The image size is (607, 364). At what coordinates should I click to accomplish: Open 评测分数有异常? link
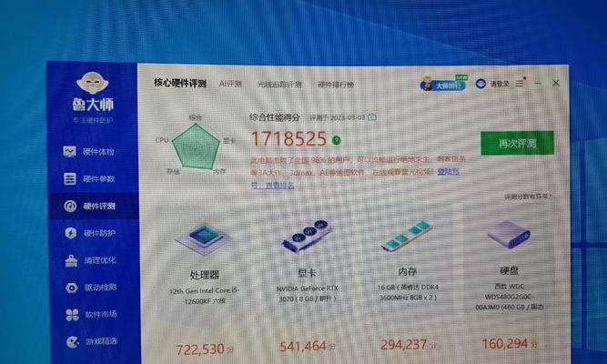528,197
